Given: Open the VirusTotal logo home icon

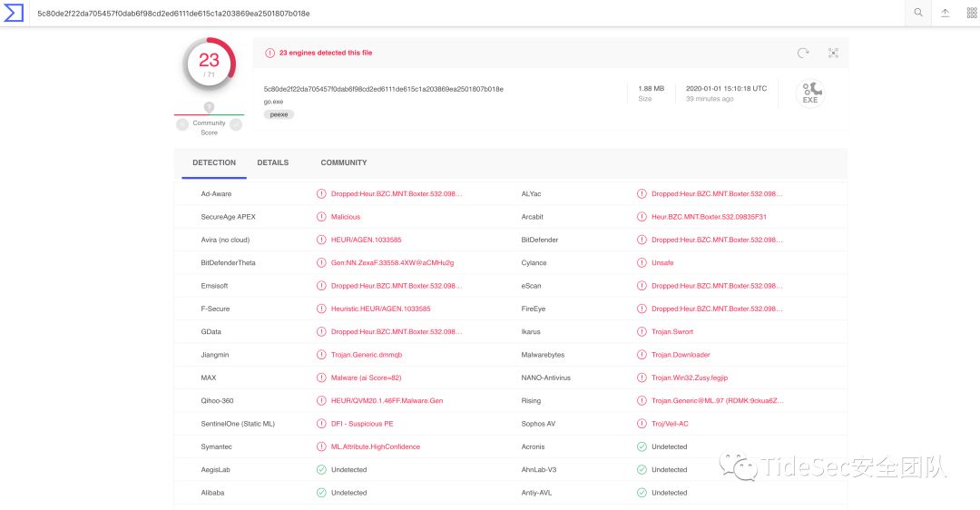Looking at the screenshot, I should pos(13,13).
